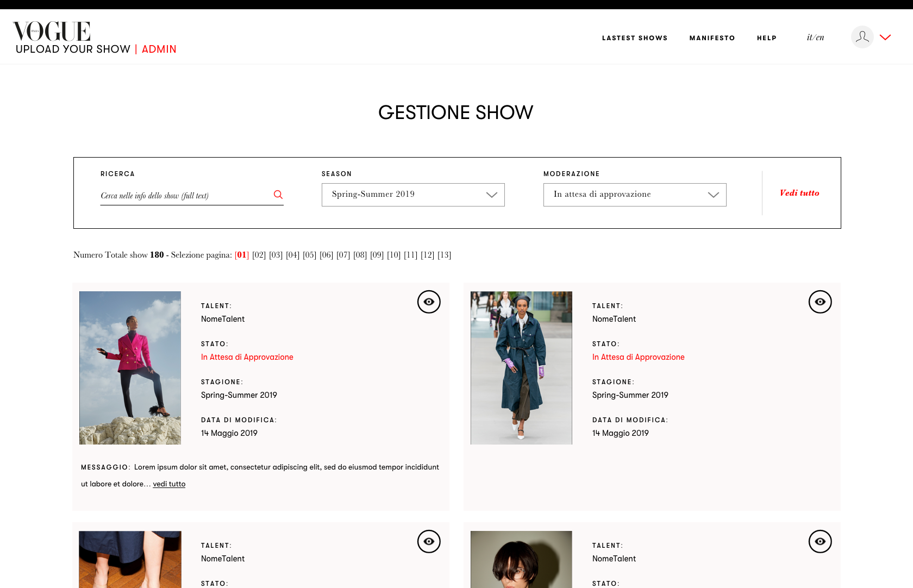Click the Vedi tutto red link in filters
This screenshot has height=588, width=913.
pos(799,193)
